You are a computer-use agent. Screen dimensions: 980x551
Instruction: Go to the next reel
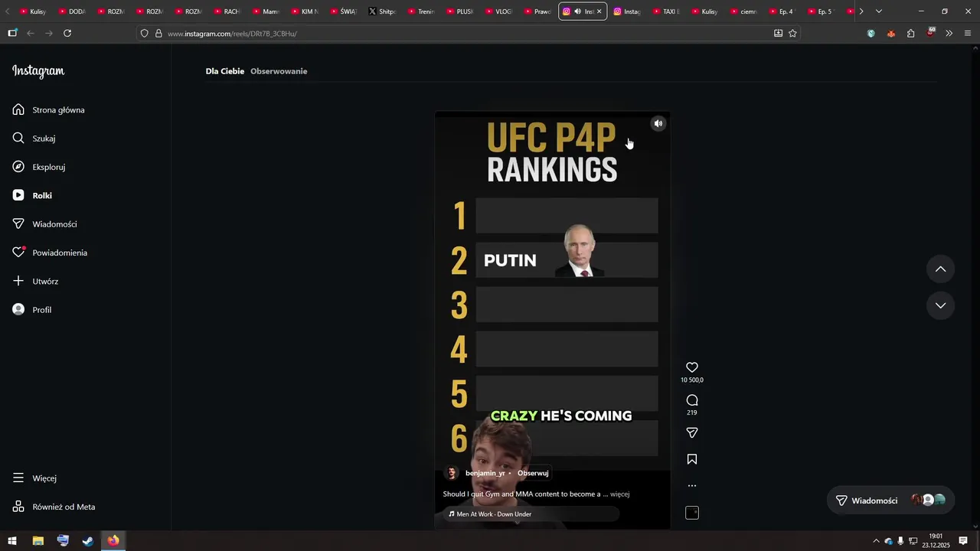click(x=941, y=305)
